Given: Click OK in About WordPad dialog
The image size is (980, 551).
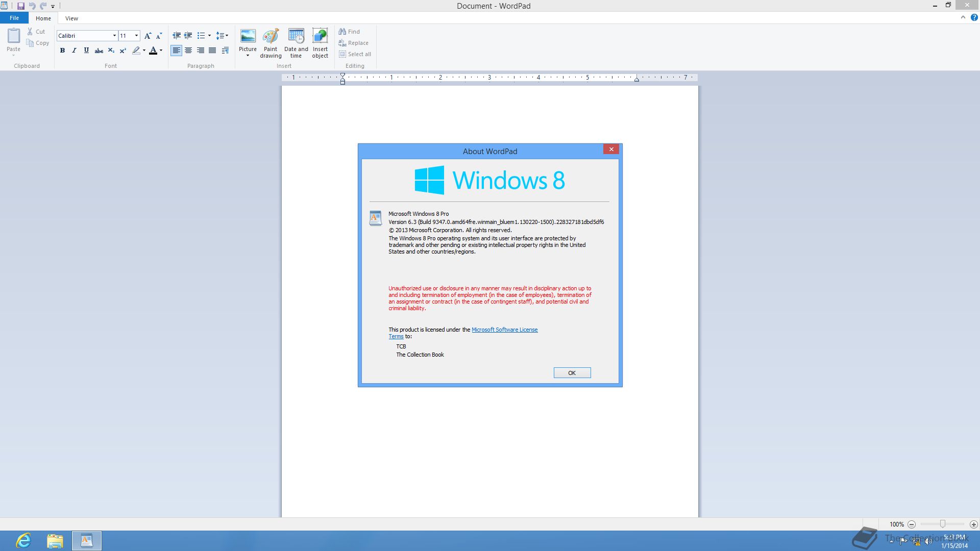Looking at the screenshot, I should point(572,373).
